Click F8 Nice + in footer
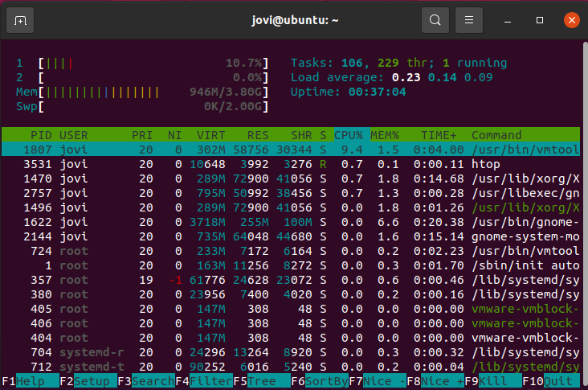Screen dimensions: 588x390 point(435,381)
